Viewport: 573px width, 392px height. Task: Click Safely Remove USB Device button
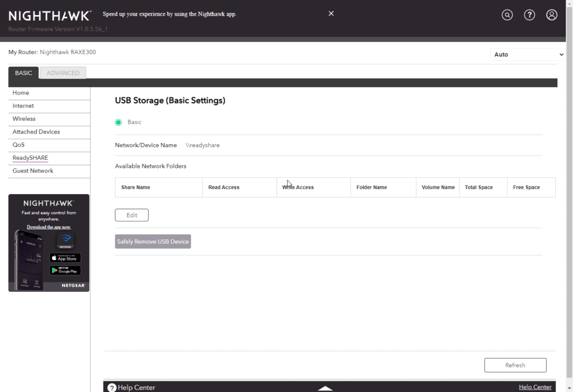(x=153, y=242)
